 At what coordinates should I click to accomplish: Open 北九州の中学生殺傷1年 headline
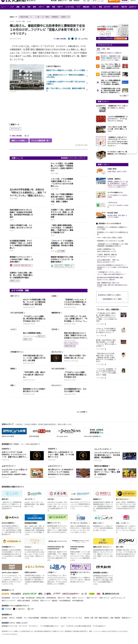coord(28,192)
